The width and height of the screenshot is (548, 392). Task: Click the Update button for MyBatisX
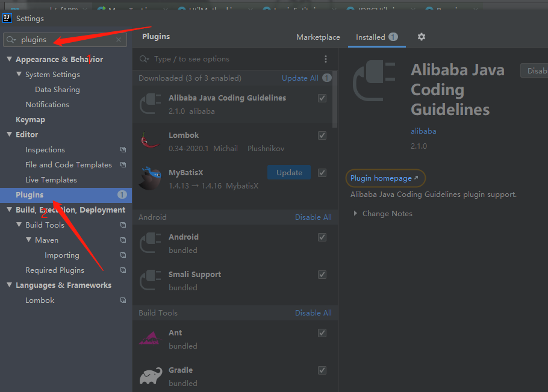pos(289,173)
